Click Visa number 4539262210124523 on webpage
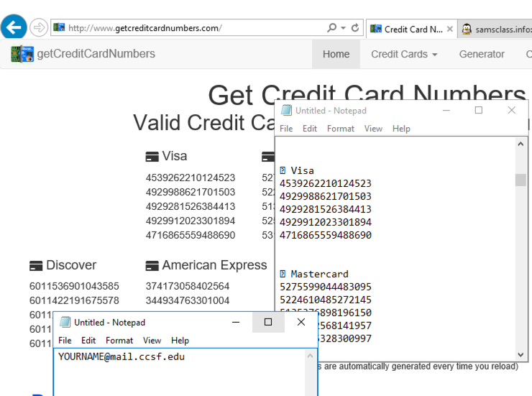The height and width of the screenshot is (396, 532). tap(191, 178)
